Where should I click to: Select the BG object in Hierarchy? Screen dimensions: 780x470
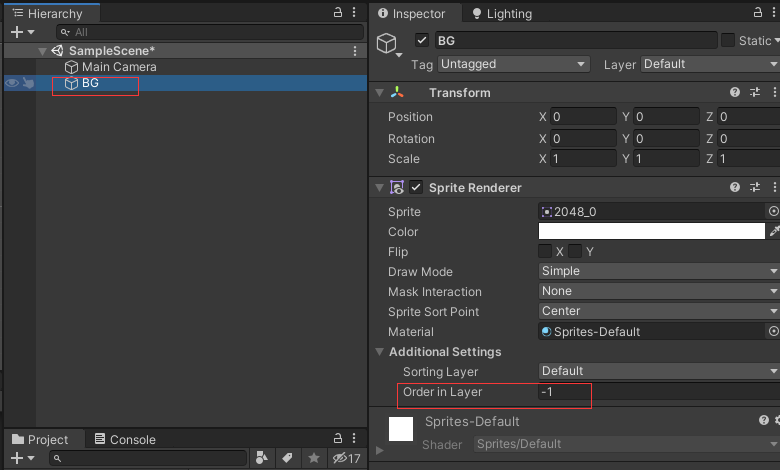(90, 83)
